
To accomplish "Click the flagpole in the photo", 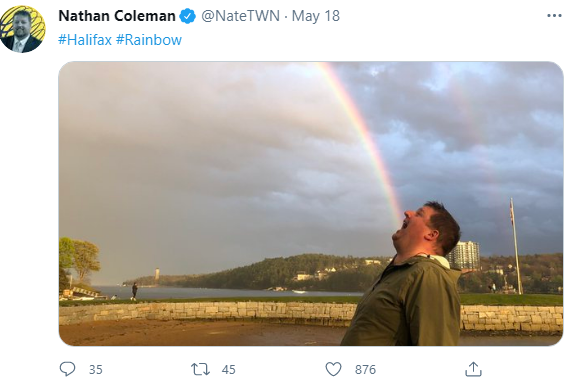I will 515,246.
